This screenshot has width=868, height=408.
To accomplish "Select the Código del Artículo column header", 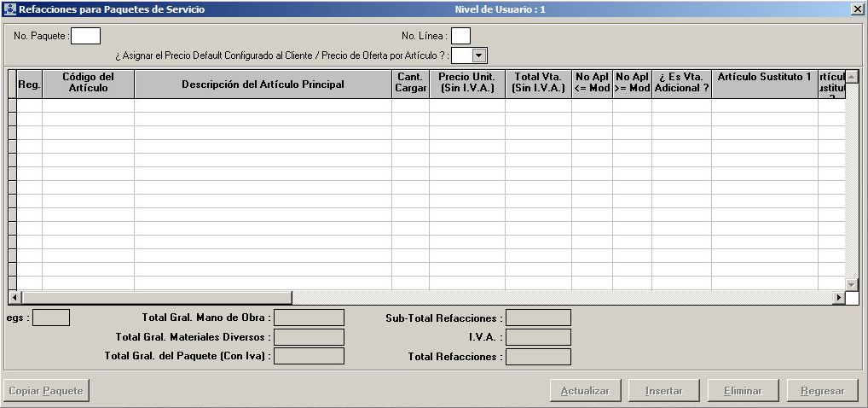I will point(88,83).
